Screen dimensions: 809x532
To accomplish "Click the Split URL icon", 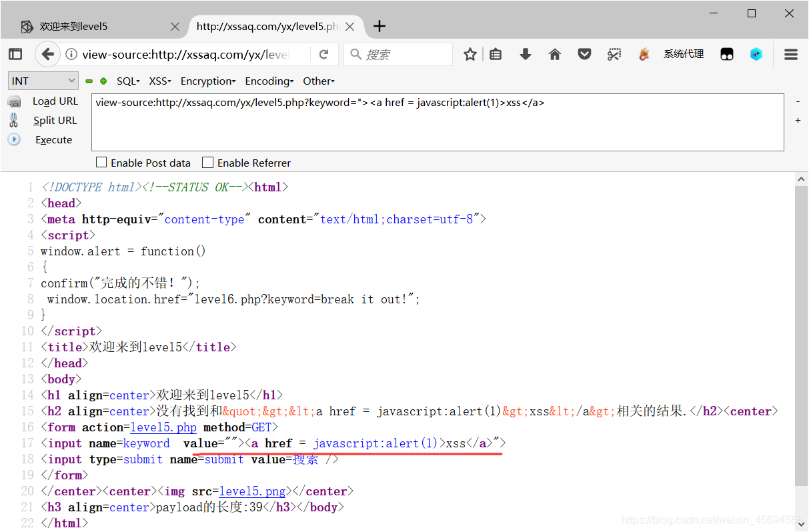I will pyautogui.click(x=14, y=121).
